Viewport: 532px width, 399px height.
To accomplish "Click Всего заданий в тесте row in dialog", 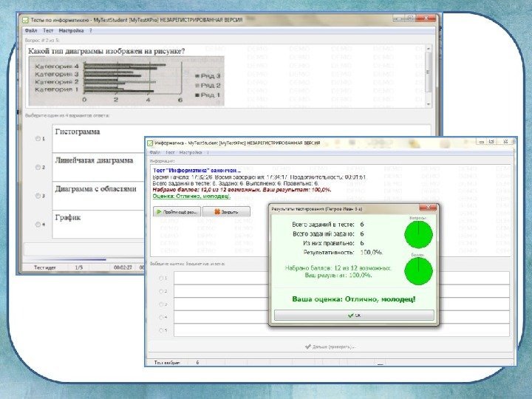I will tap(328, 225).
